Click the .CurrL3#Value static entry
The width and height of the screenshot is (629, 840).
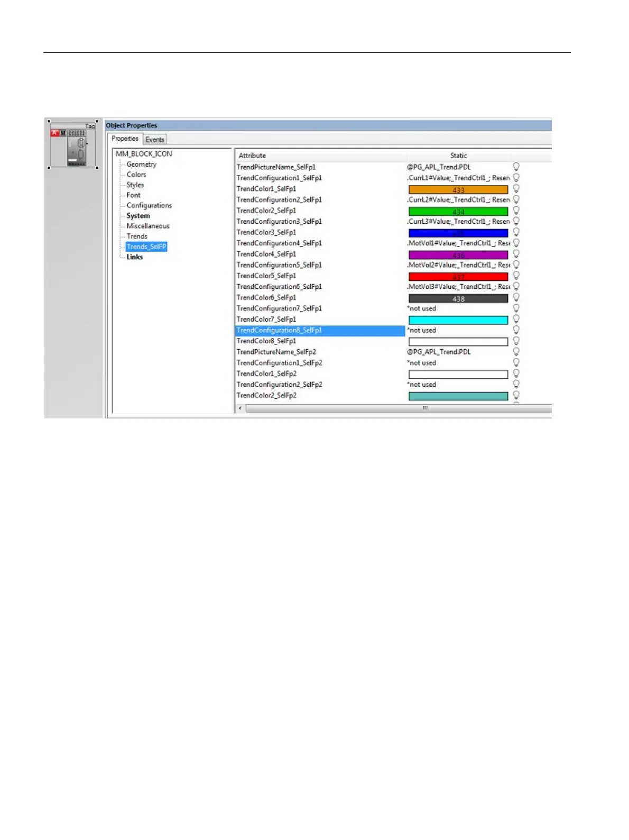tap(459, 221)
